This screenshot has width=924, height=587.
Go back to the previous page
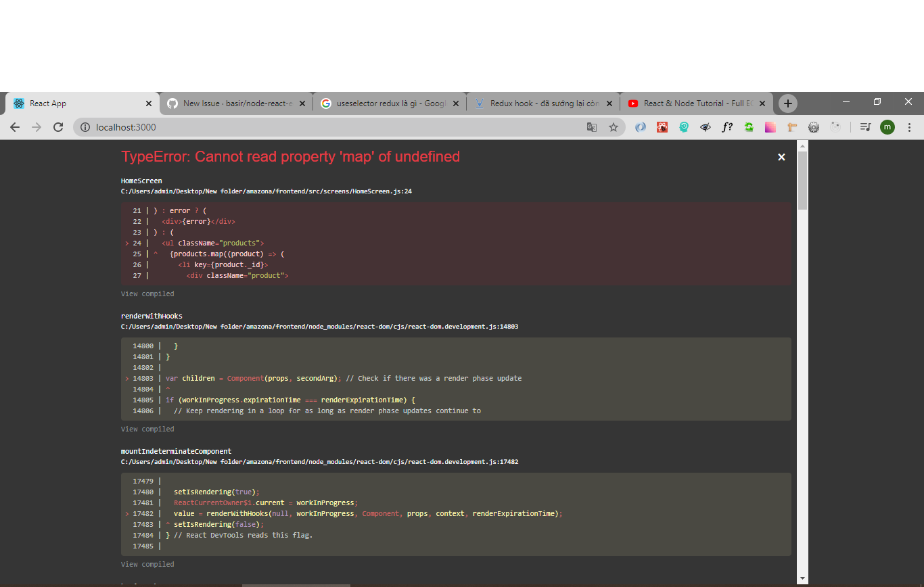tap(15, 127)
